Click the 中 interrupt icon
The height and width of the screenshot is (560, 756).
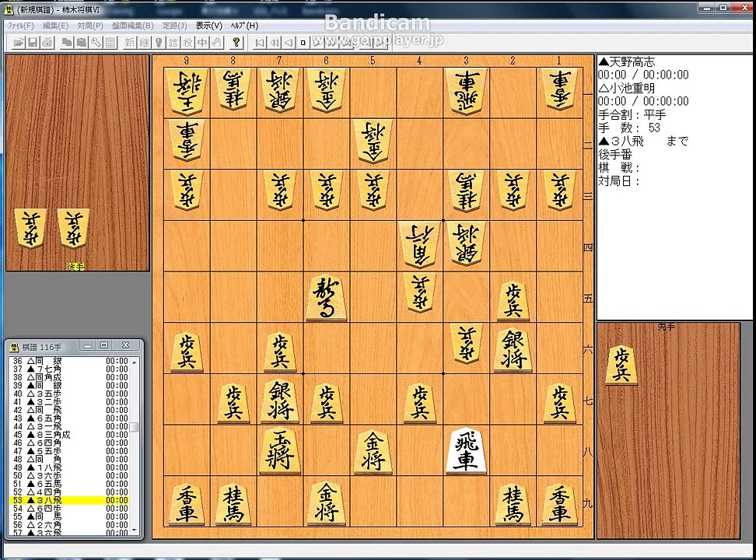[202, 43]
